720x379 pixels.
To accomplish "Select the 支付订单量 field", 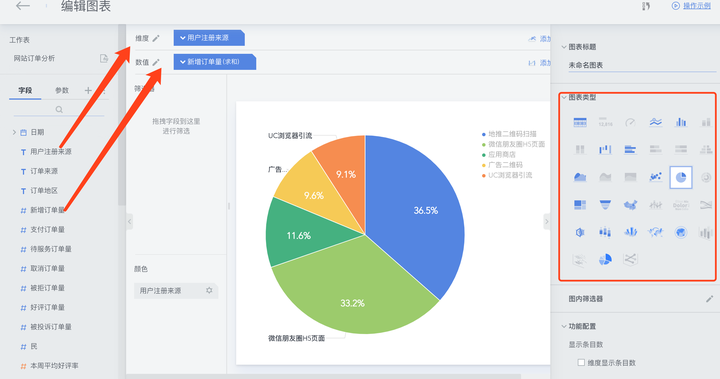I will (47, 230).
